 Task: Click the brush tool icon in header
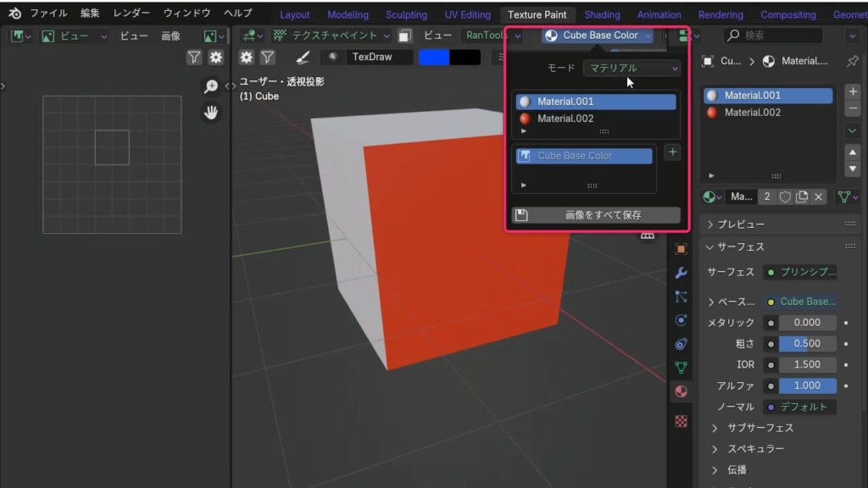point(303,57)
